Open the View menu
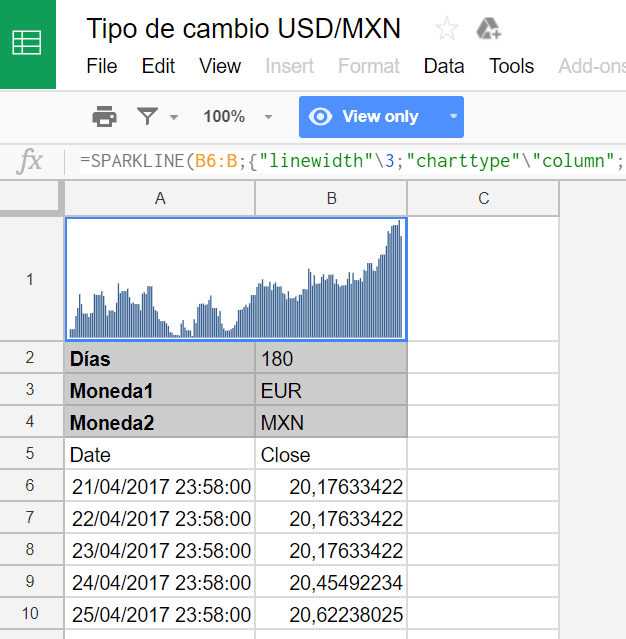This screenshot has width=626, height=639. (x=220, y=66)
